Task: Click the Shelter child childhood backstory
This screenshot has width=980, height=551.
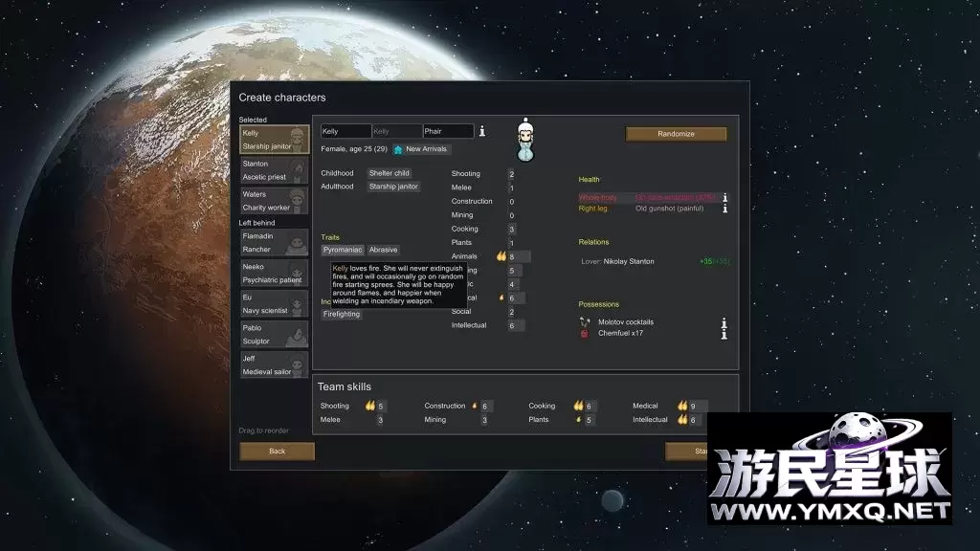Action: coord(389,173)
